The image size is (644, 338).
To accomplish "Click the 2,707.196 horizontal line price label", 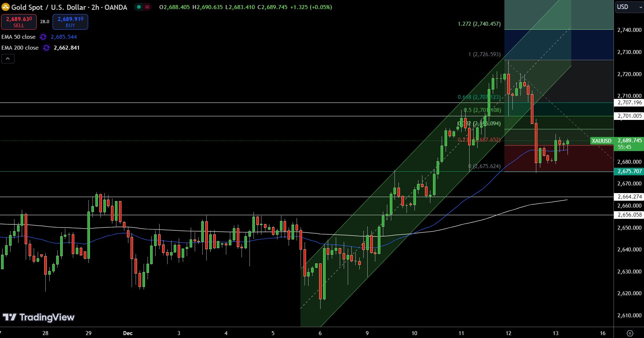I will (629, 103).
